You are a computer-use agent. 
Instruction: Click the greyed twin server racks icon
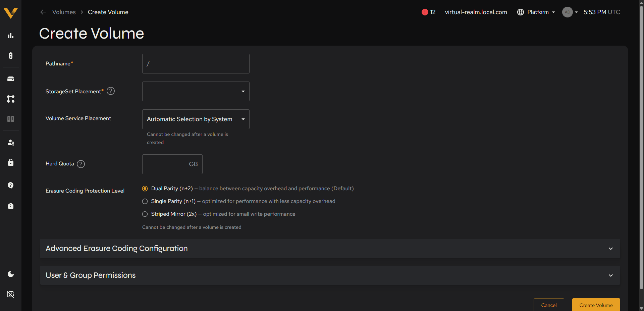(x=11, y=119)
